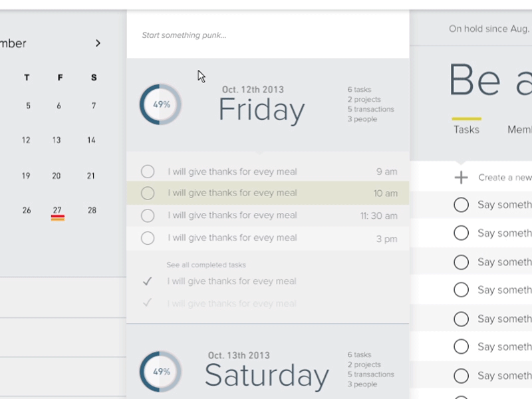This screenshot has height=399, width=532.
Task: Select date 13 in the calendar
Action: click(57, 140)
